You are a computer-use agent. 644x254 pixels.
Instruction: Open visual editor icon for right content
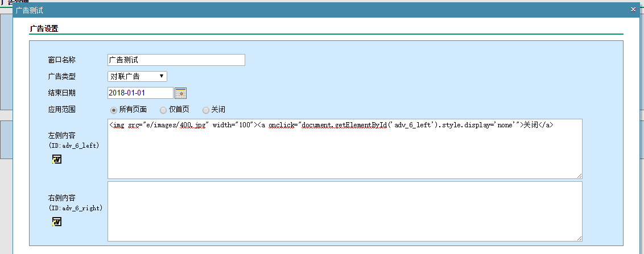(x=57, y=221)
